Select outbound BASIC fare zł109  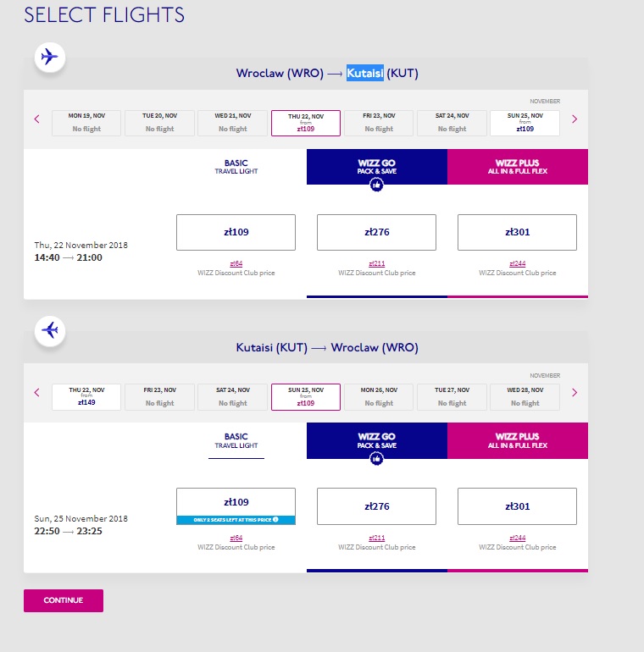click(236, 233)
